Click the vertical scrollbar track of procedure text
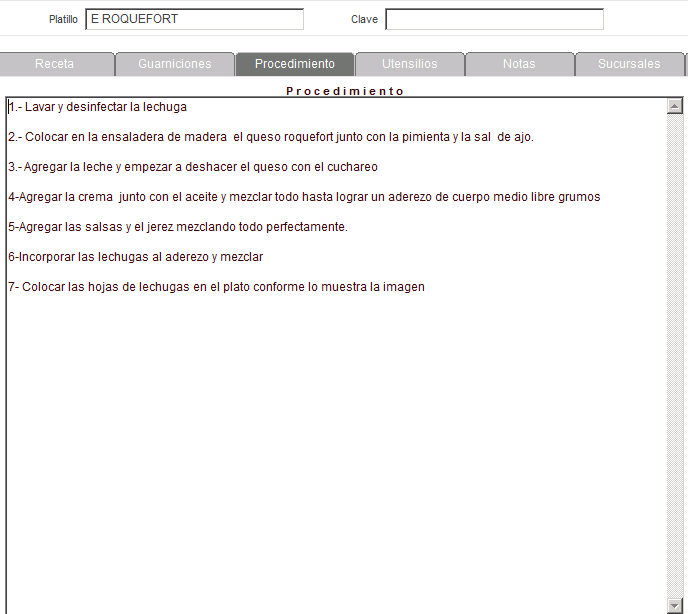Viewport: 688px width, 614px height. (x=674, y=350)
